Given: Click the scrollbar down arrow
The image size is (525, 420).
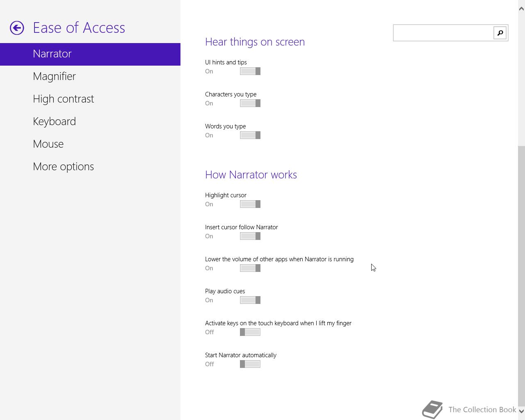Looking at the screenshot, I should 521,411.
